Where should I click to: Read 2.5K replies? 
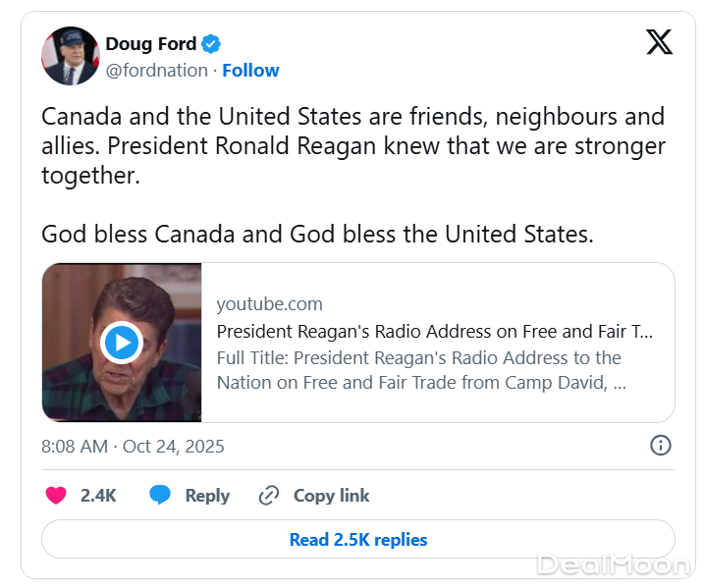tap(357, 539)
